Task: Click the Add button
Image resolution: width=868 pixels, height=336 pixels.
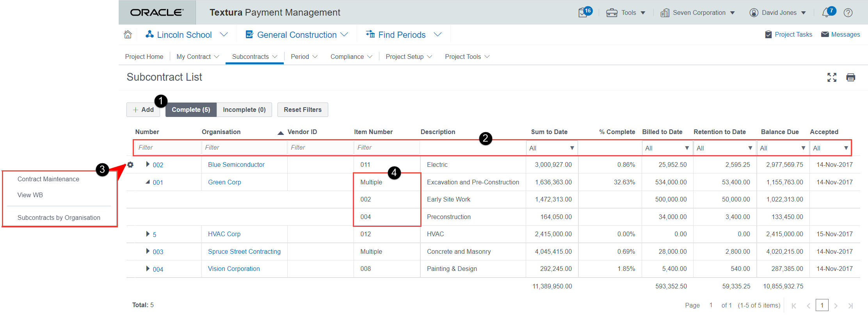Action: (143, 110)
